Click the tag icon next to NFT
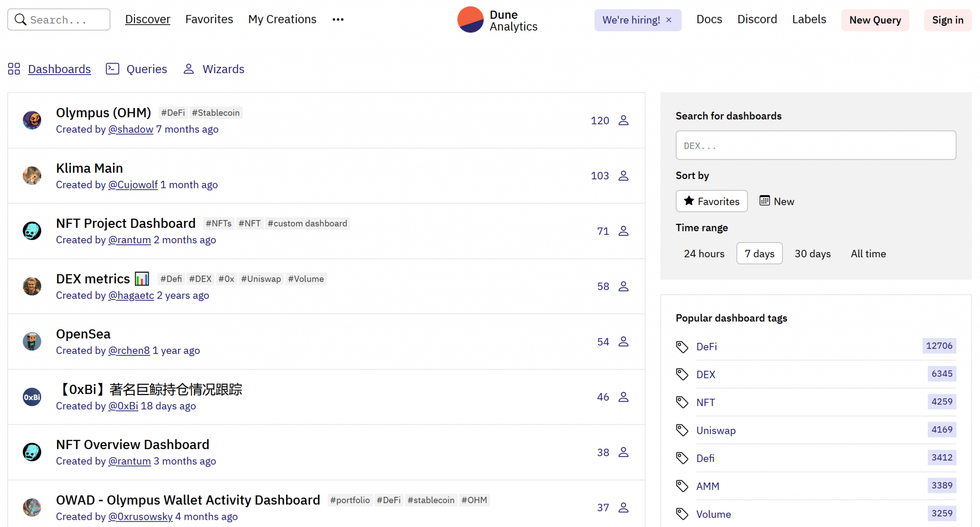The image size is (980, 527). (682, 402)
